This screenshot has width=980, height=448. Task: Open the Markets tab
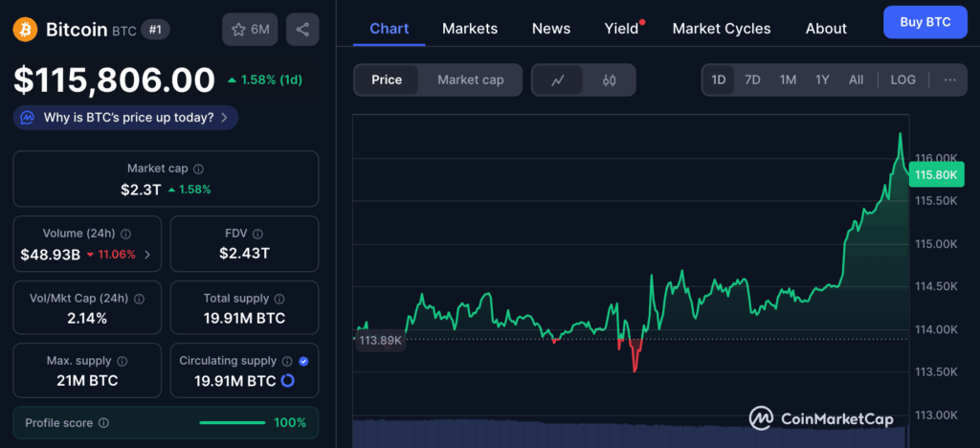click(469, 29)
